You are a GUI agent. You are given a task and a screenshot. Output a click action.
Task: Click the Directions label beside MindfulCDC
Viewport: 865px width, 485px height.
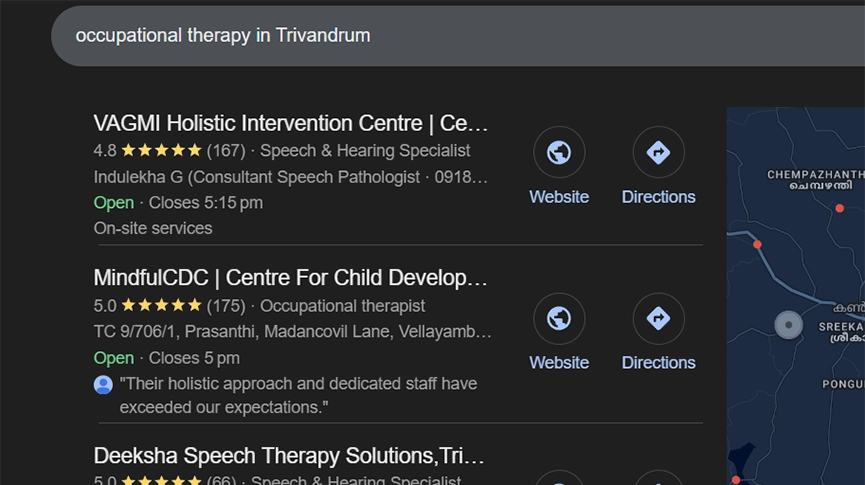pyautogui.click(x=658, y=362)
